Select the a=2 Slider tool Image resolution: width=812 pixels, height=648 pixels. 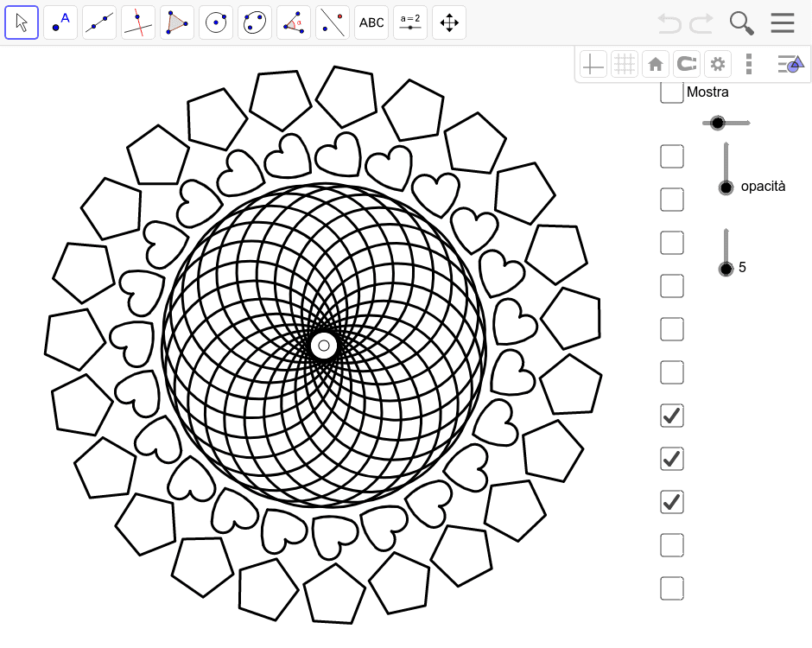[x=410, y=22]
